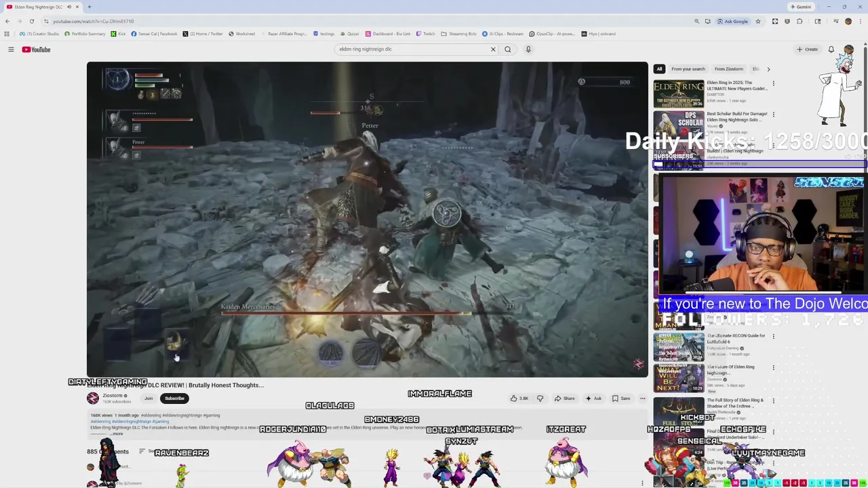Open options for Elden Ring in 2025 video

pos(773,83)
